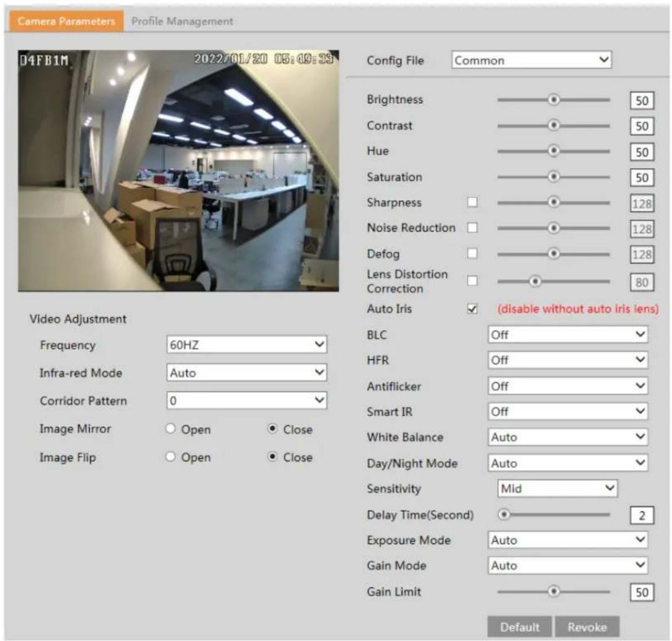Click the Sharpness value box

pos(642,203)
